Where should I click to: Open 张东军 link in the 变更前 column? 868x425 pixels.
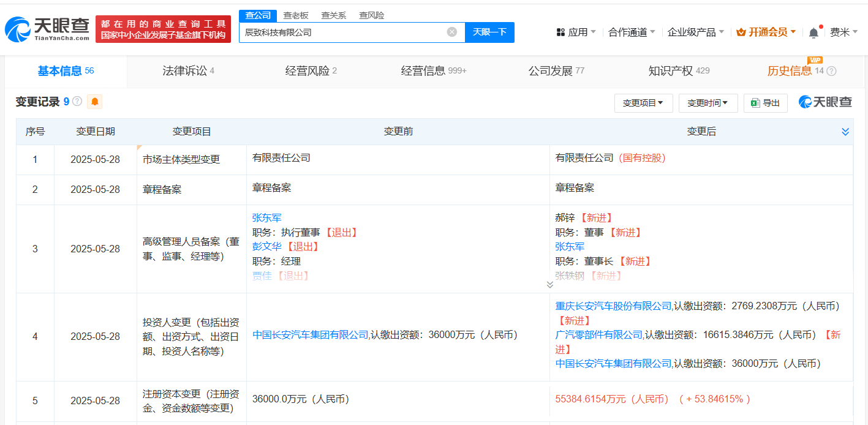(x=267, y=217)
